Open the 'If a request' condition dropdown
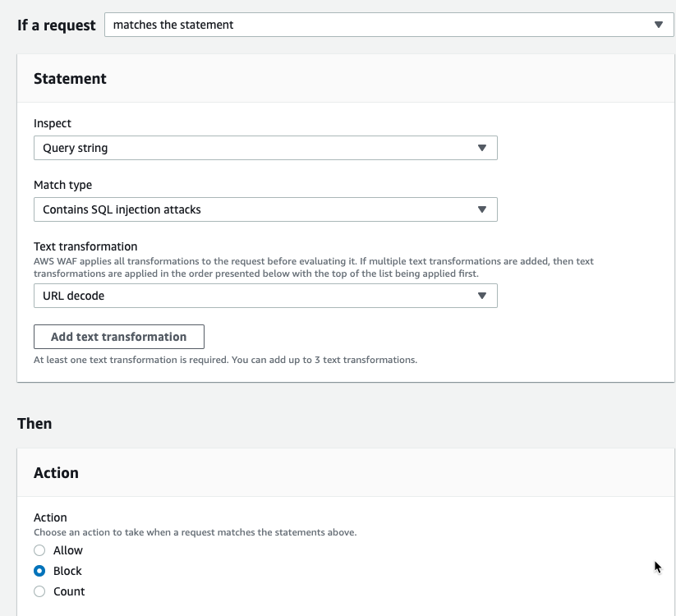 pos(389,25)
